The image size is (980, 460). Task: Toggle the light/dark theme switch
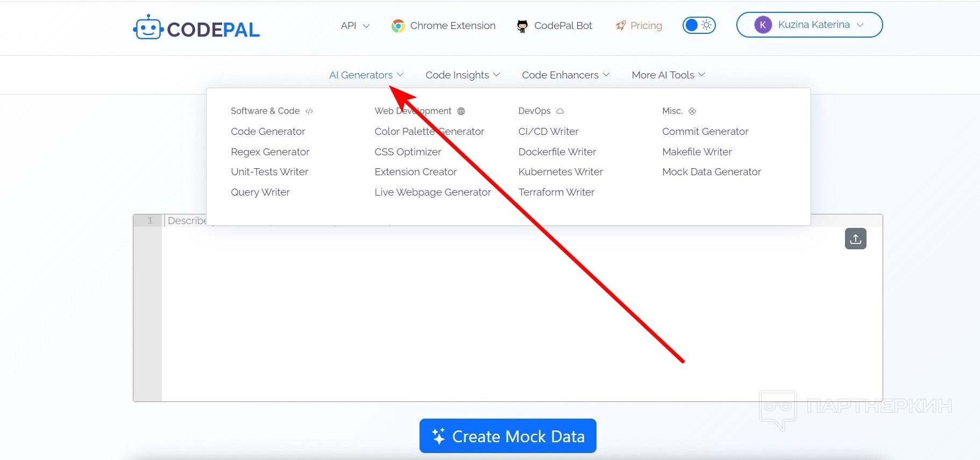(699, 25)
